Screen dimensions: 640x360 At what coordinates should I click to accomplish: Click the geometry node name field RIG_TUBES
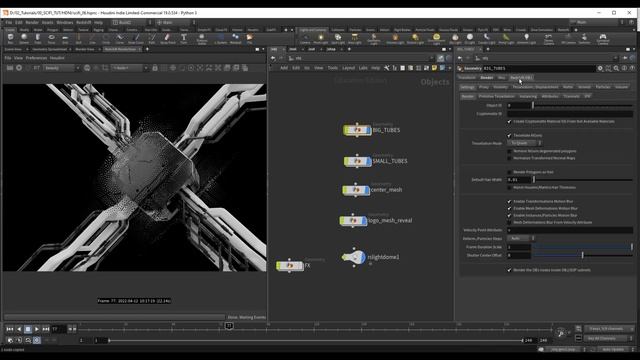click(539, 69)
